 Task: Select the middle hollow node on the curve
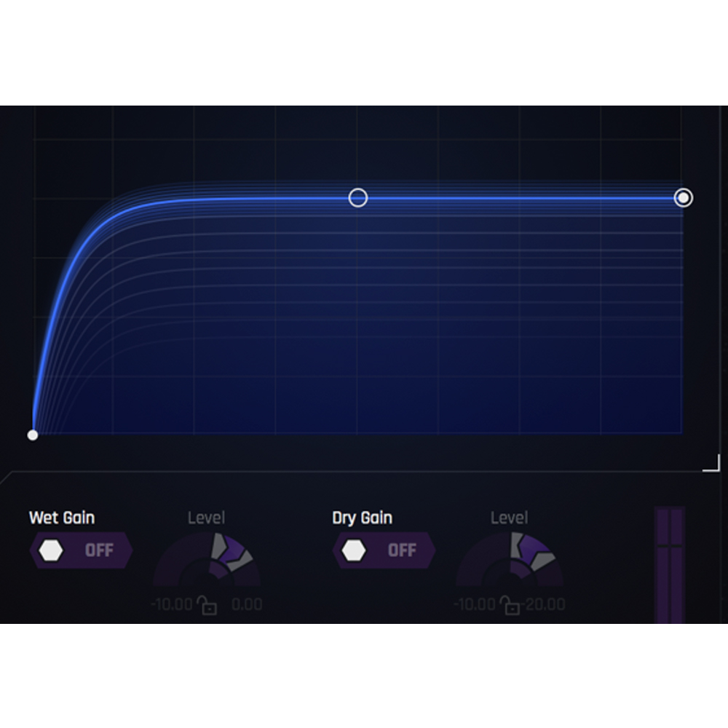click(x=358, y=197)
